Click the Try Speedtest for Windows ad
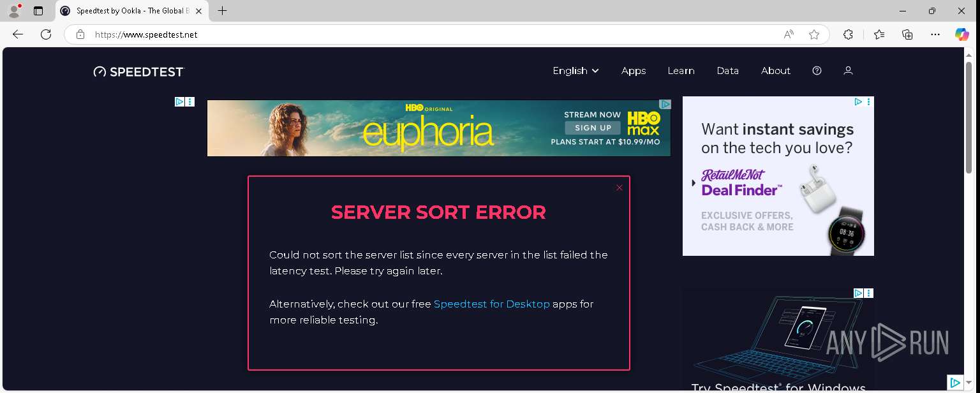 pyautogui.click(x=778, y=339)
